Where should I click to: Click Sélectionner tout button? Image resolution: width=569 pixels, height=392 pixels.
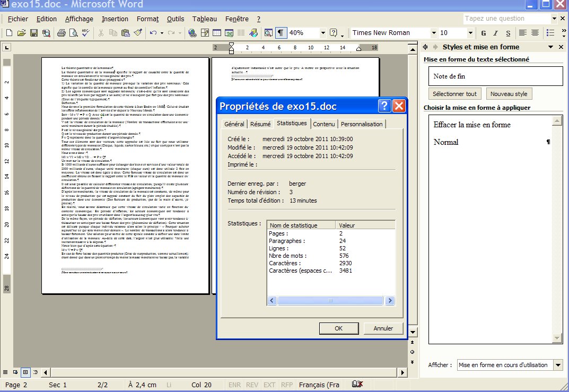click(x=454, y=94)
